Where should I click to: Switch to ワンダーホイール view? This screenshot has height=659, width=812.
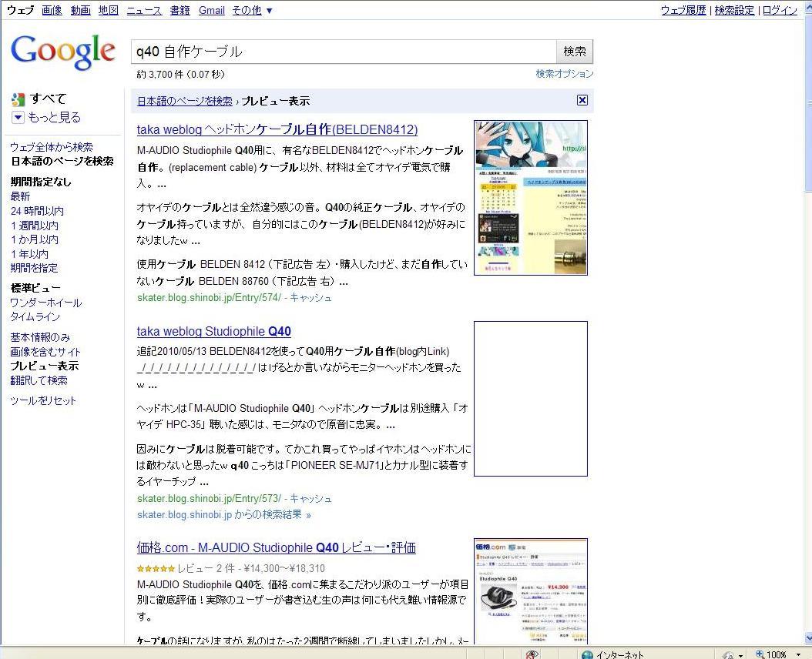point(46,303)
